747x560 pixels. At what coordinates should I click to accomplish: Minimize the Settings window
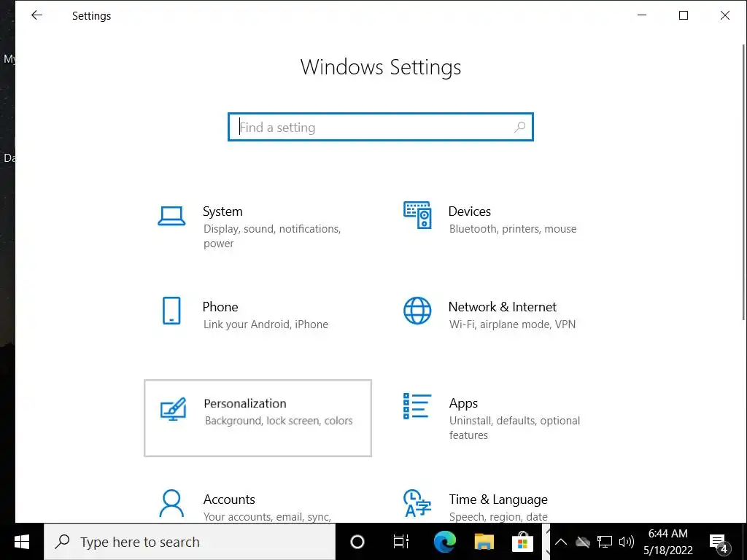pos(642,15)
